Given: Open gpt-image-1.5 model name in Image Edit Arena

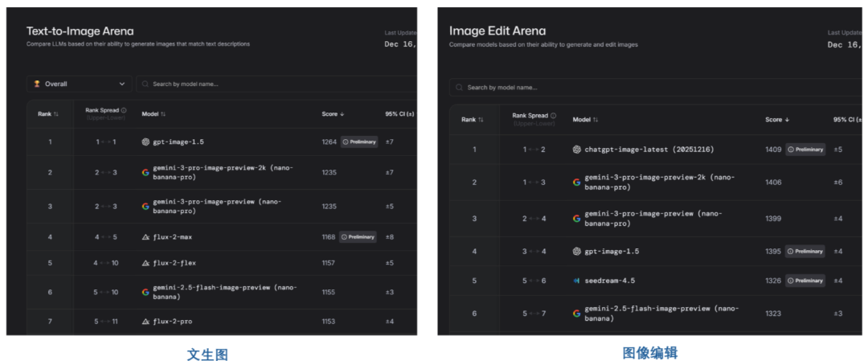Looking at the screenshot, I should (x=612, y=252).
